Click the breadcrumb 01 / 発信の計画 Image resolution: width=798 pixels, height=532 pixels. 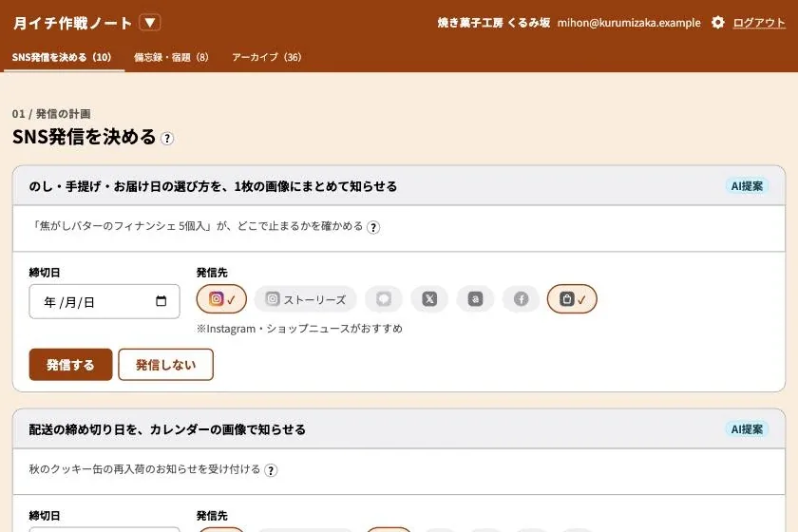pos(51,114)
